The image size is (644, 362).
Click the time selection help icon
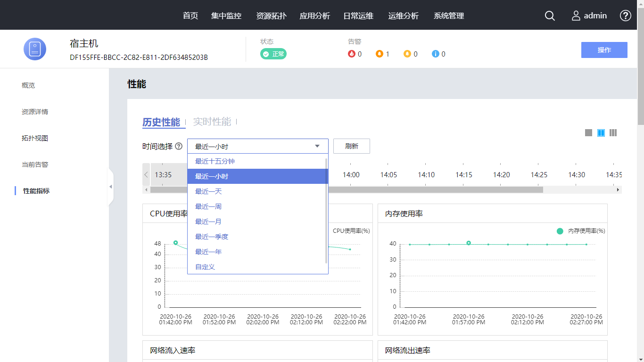(179, 146)
